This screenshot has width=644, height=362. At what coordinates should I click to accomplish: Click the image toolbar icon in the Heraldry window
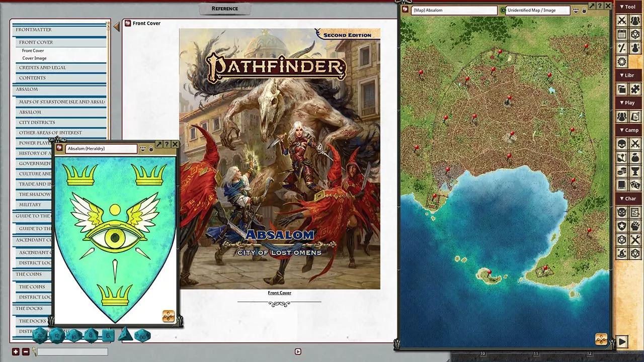[169, 316]
